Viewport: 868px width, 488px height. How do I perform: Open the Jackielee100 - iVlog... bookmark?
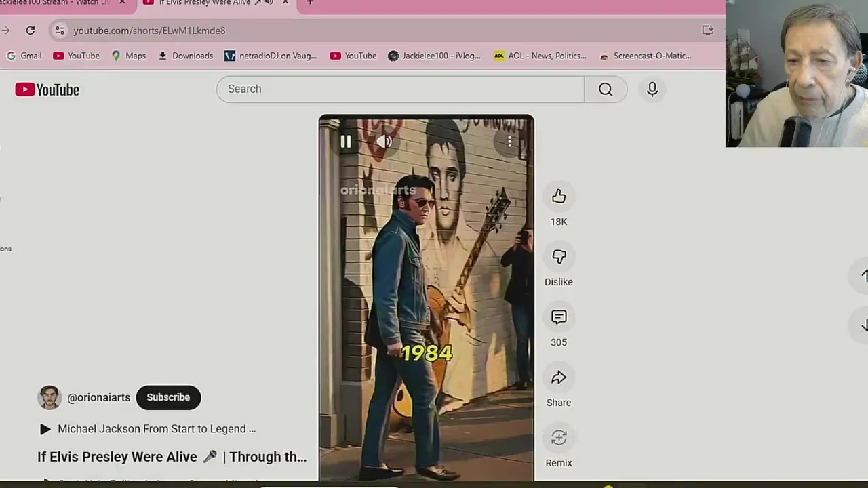point(434,56)
